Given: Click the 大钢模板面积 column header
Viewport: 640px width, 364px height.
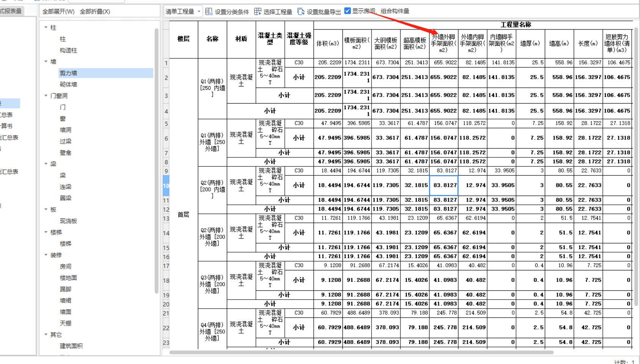Looking at the screenshot, I should tap(386, 44).
